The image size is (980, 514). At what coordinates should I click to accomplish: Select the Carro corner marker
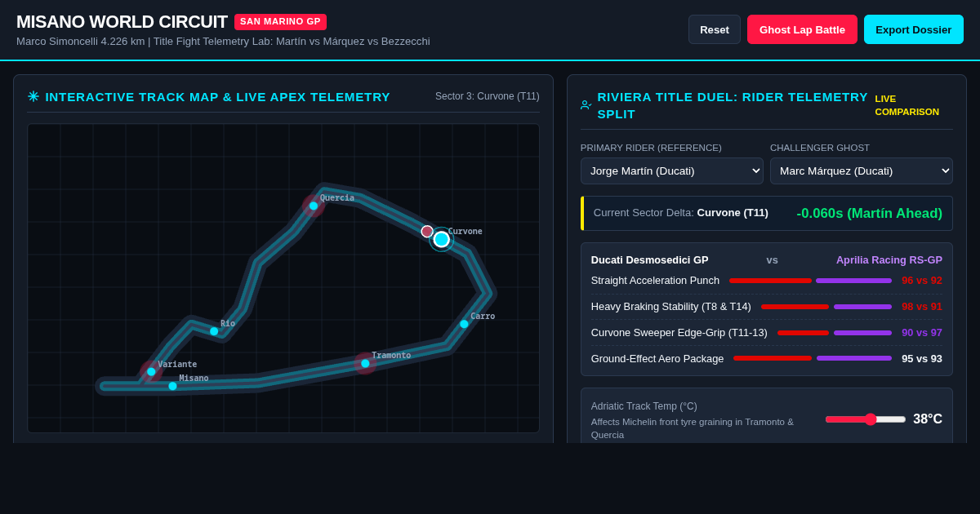pos(464,324)
